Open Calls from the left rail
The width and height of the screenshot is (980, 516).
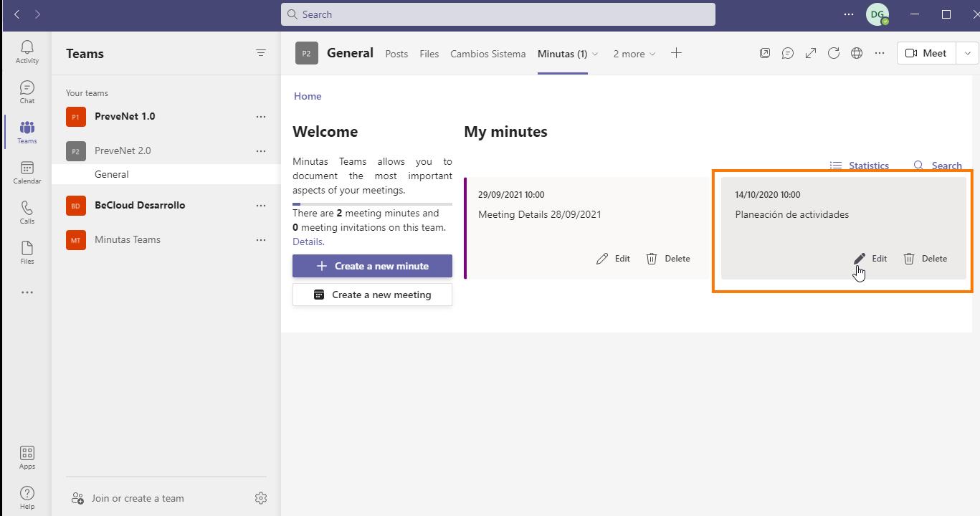27,213
